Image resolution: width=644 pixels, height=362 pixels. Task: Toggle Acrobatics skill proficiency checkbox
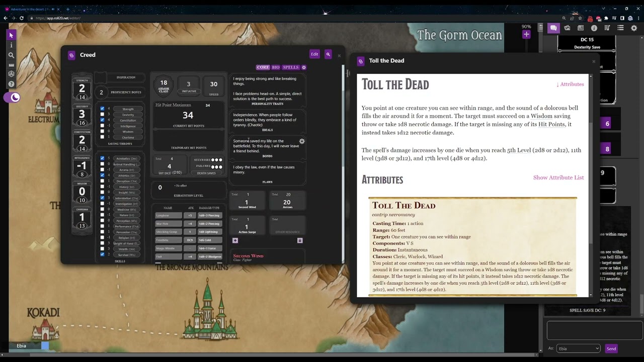pos(103,158)
